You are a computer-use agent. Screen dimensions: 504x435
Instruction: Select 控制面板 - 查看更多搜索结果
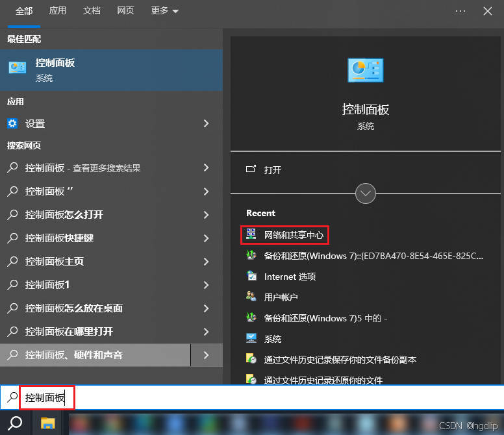82,168
